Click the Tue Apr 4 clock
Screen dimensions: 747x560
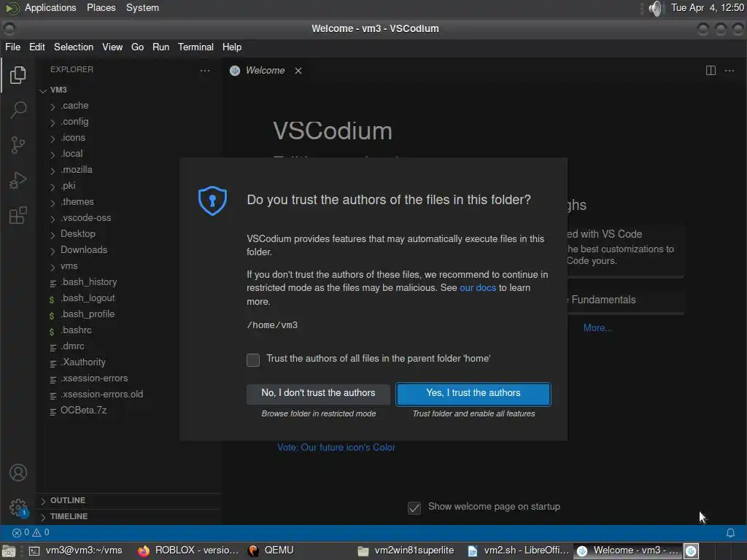pos(707,8)
